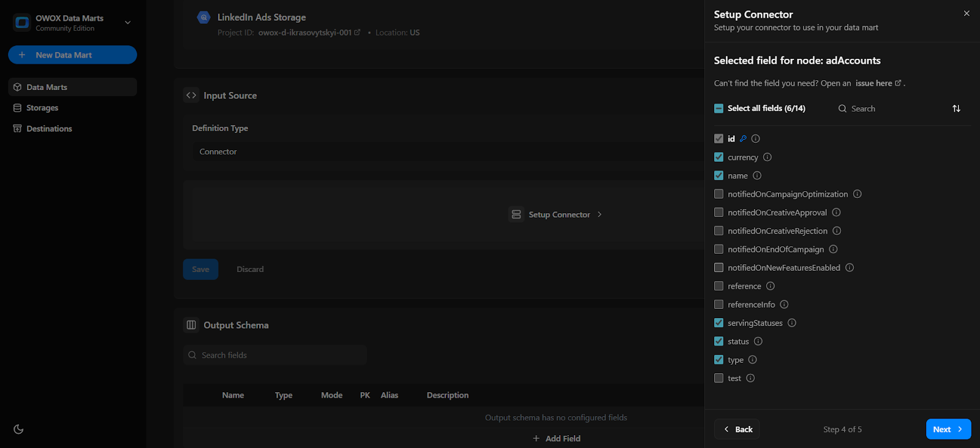
Task: Click info icon next to reference field
Action: [771, 286]
